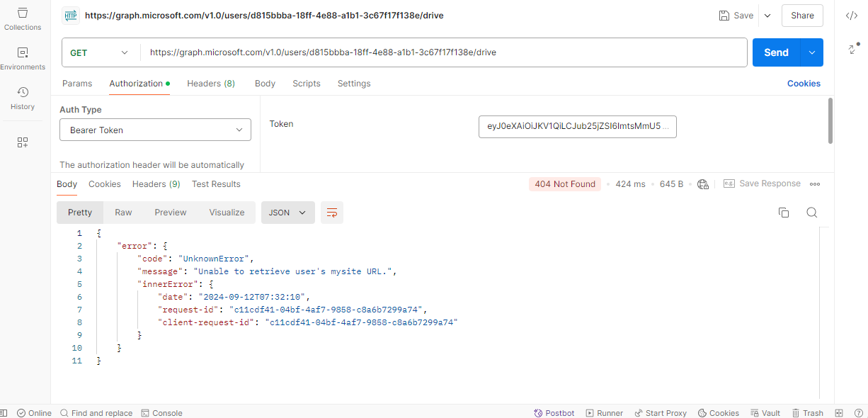
Task: Click the 404 Not Found status badge
Action: 565,184
